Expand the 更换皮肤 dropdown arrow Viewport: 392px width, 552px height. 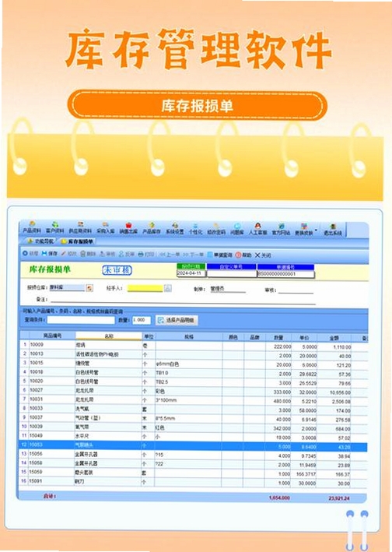316,231
